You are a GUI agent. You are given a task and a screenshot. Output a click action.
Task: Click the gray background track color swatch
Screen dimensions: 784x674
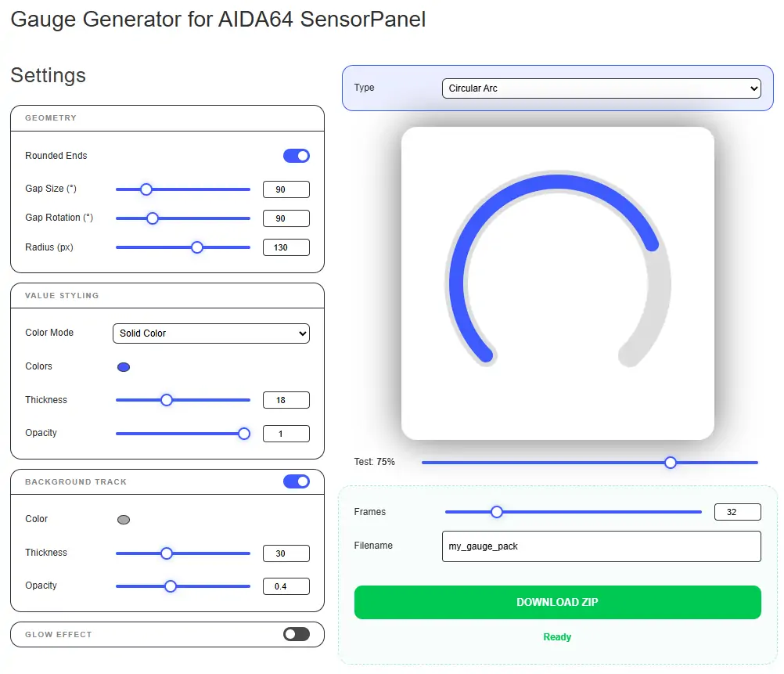pyautogui.click(x=124, y=520)
